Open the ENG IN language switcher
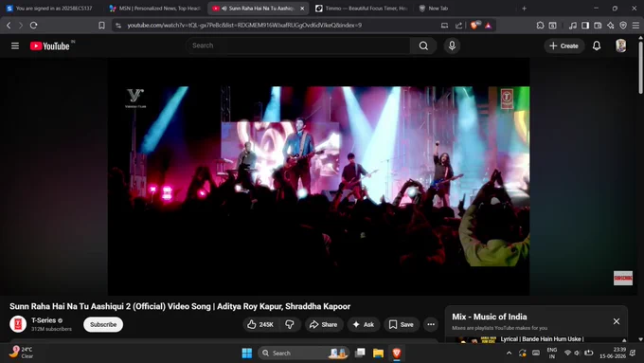 pyautogui.click(x=551, y=353)
